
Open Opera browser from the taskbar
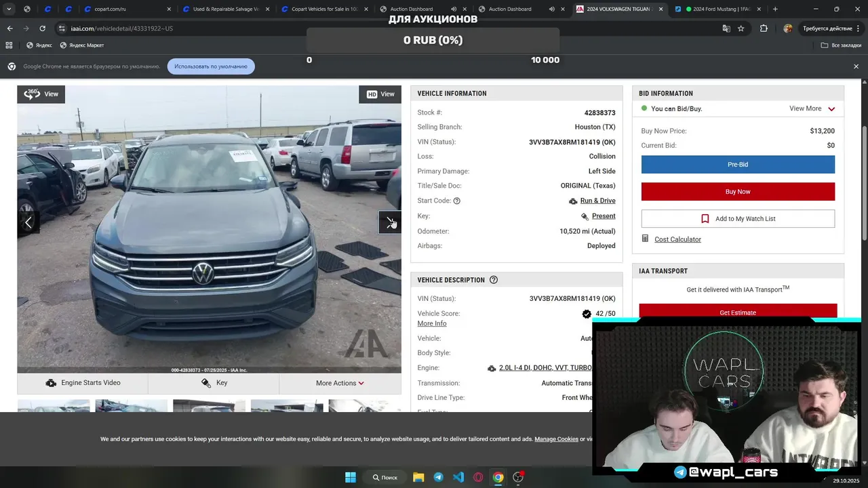tap(478, 477)
